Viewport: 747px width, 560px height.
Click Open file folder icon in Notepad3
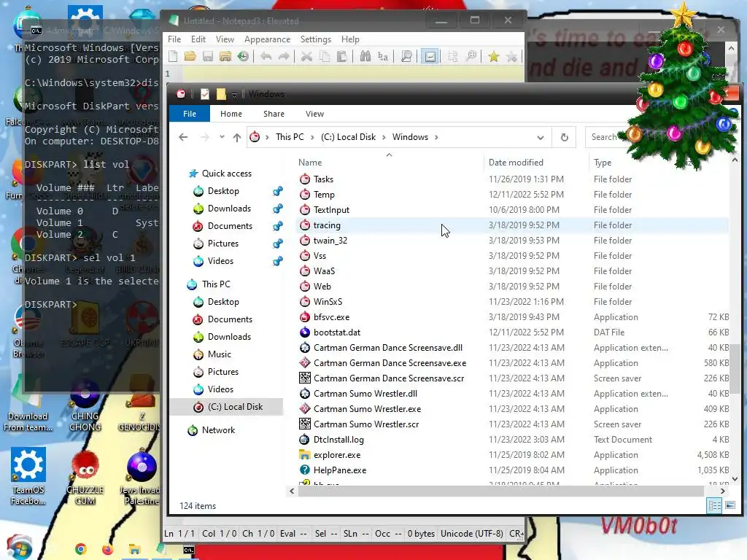[190, 57]
